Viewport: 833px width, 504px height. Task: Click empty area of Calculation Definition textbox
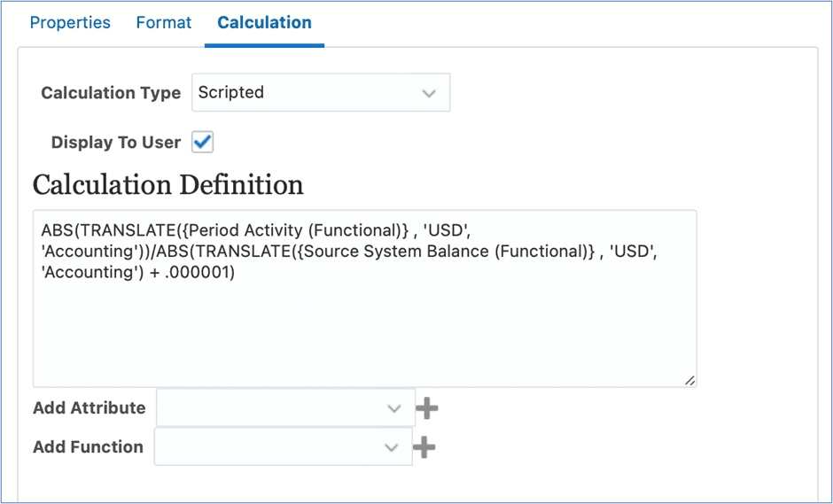coord(364,335)
